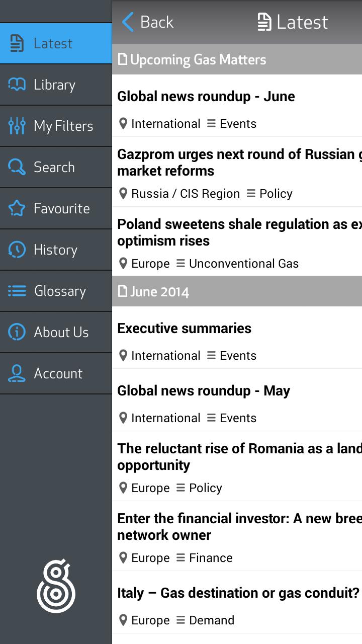Read the Gazprom urges next round article
Image resolution: width=362 pixels, height=644 pixels.
(x=236, y=163)
